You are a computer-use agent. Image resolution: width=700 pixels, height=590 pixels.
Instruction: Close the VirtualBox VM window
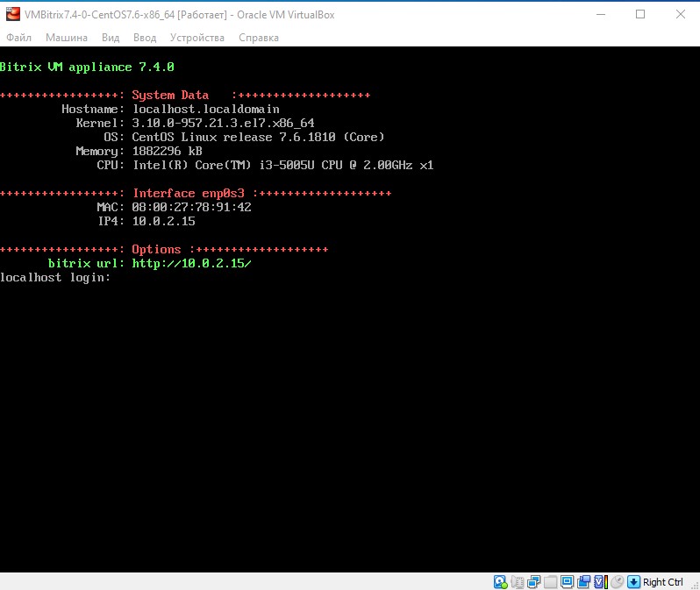tap(681, 14)
